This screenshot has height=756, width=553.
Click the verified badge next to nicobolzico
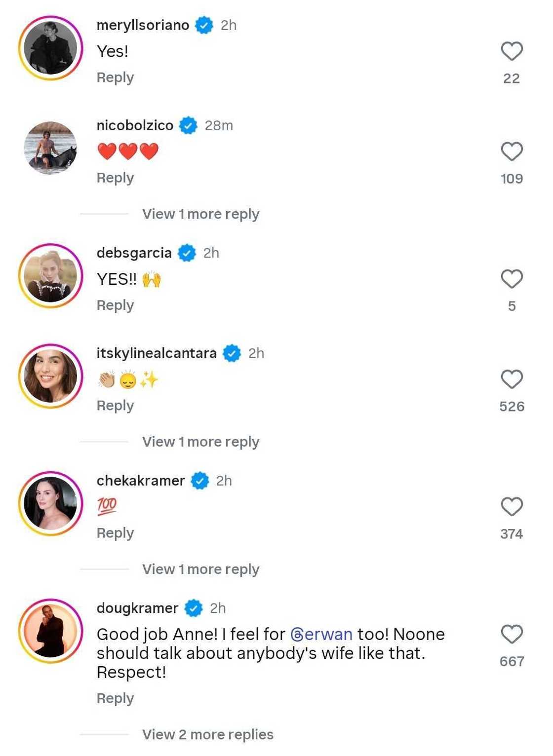click(188, 125)
